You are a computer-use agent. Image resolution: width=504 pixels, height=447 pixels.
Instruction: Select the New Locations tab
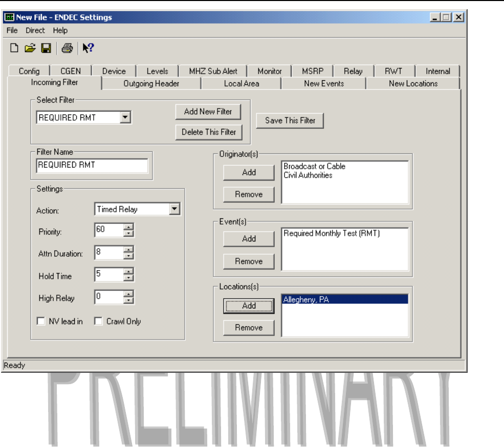point(413,83)
